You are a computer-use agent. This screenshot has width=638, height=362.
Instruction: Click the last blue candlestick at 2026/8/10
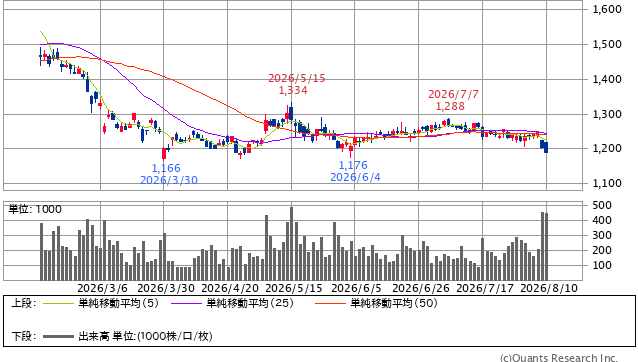[546, 148]
